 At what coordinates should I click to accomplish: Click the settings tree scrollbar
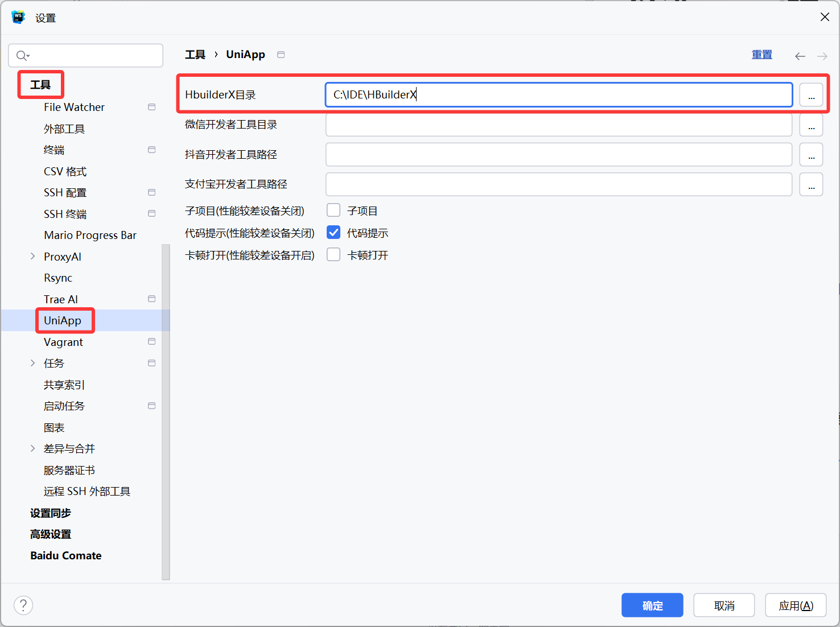pos(166,412)
